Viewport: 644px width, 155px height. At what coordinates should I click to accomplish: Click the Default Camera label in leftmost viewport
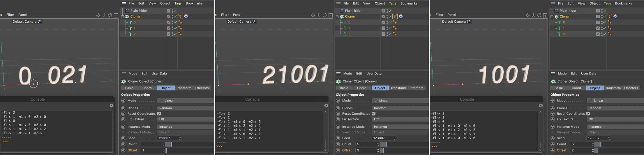pyautogui.click(x=25, y=22)
